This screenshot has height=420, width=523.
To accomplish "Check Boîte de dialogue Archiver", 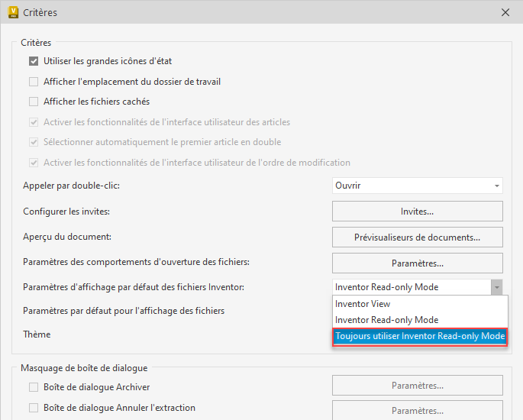I will pyautogui.click(x=34, y=387).
